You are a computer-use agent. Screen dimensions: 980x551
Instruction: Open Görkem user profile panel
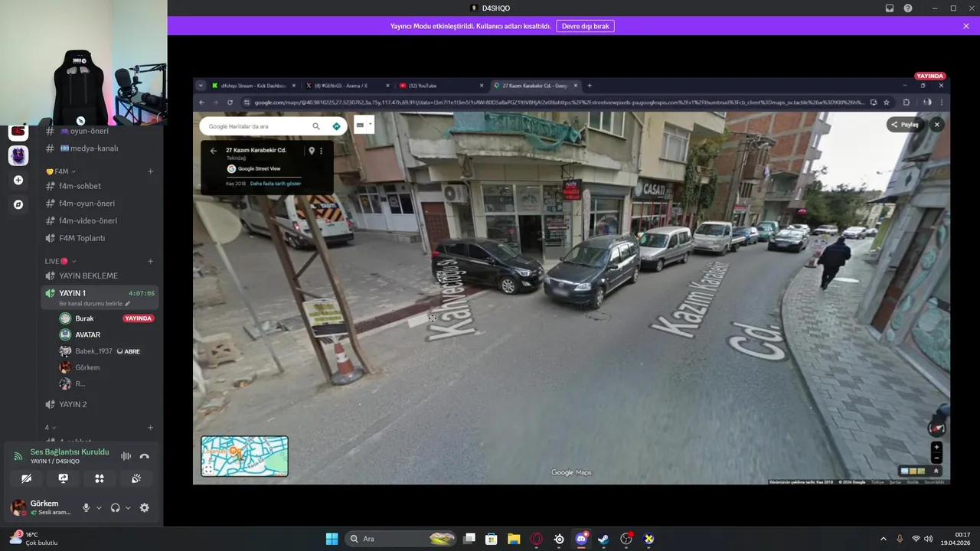pos(40,507)
